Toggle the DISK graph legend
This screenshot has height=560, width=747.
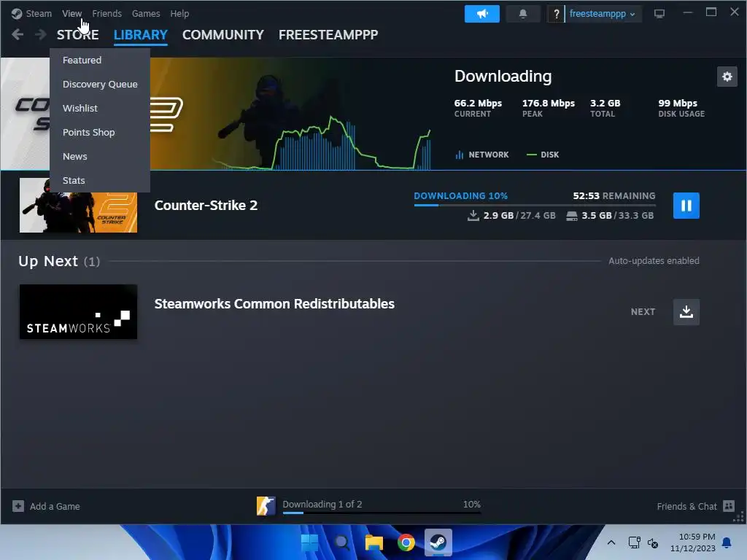pos(543,155)
